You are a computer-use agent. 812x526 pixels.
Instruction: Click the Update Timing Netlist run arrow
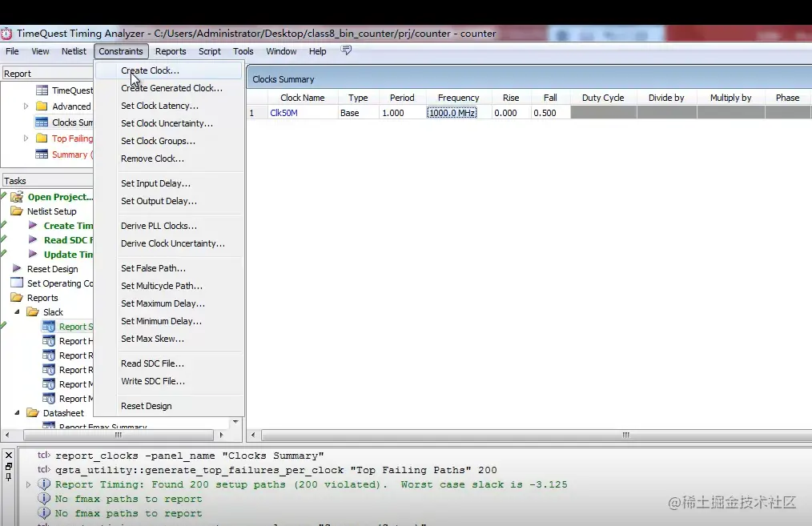pyautogui.click(x=33, y=255)
